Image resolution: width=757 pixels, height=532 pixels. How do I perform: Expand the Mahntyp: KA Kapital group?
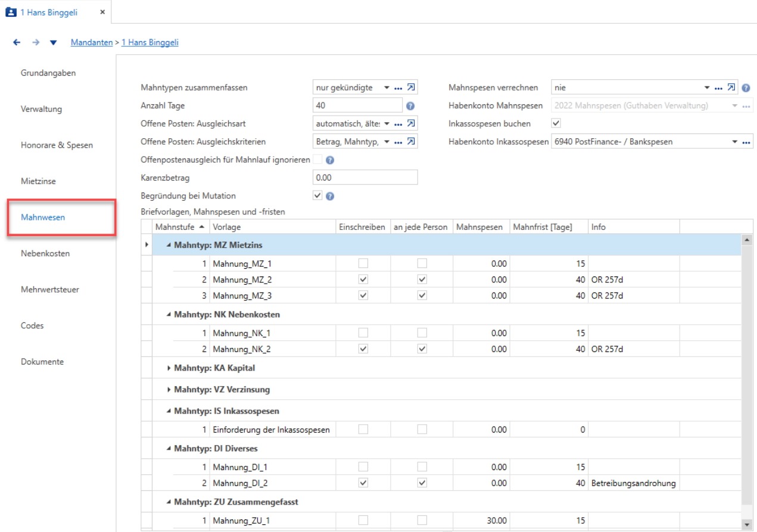[x=169, y=368]
